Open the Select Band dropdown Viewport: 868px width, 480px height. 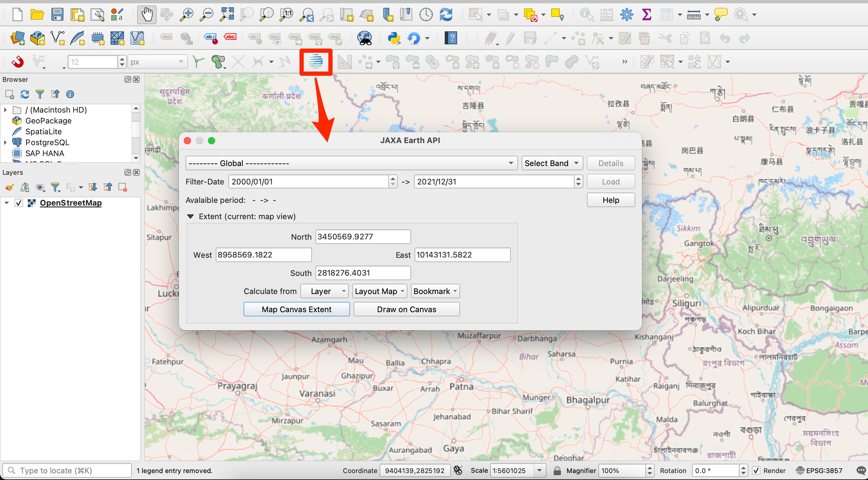pos(551,163)
